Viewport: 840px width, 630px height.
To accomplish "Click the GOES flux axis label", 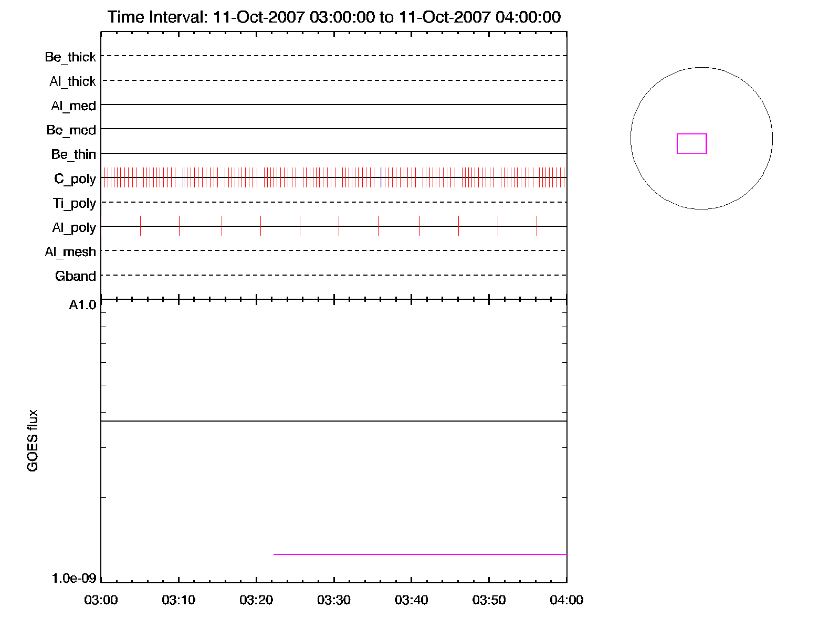I will (33, 440).
